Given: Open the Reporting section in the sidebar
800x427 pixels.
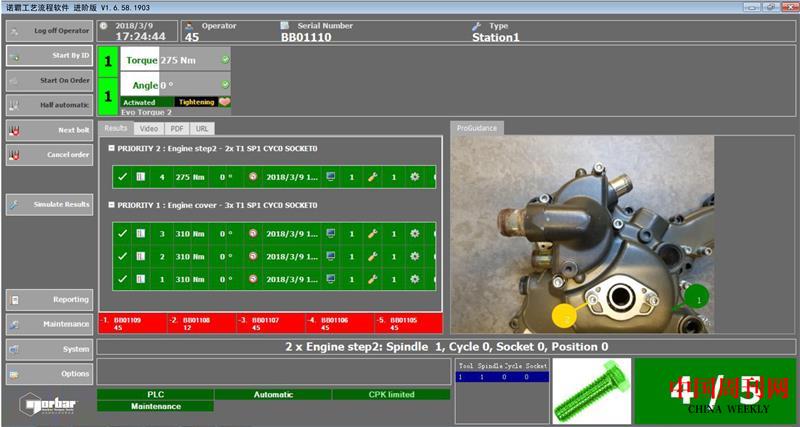Looking at the screenshot, I should (x=49, y=299).
